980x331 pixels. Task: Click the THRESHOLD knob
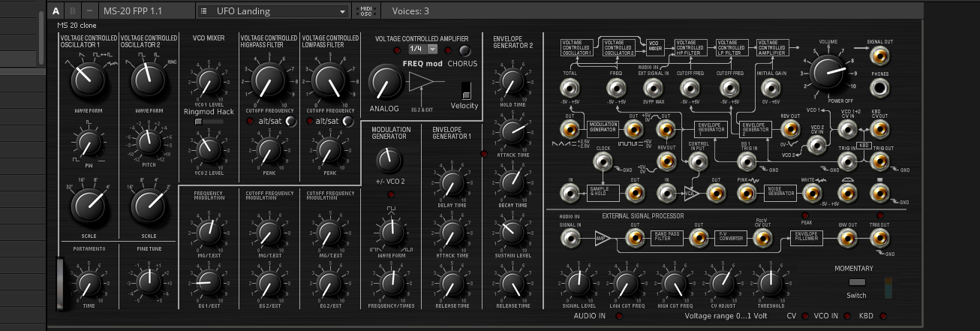pyautogui.click(x=770, y=283)
